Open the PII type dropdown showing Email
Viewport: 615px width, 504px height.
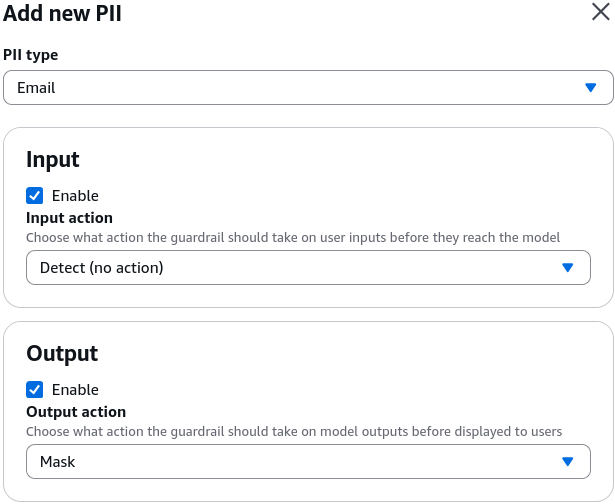click(308, 87)
